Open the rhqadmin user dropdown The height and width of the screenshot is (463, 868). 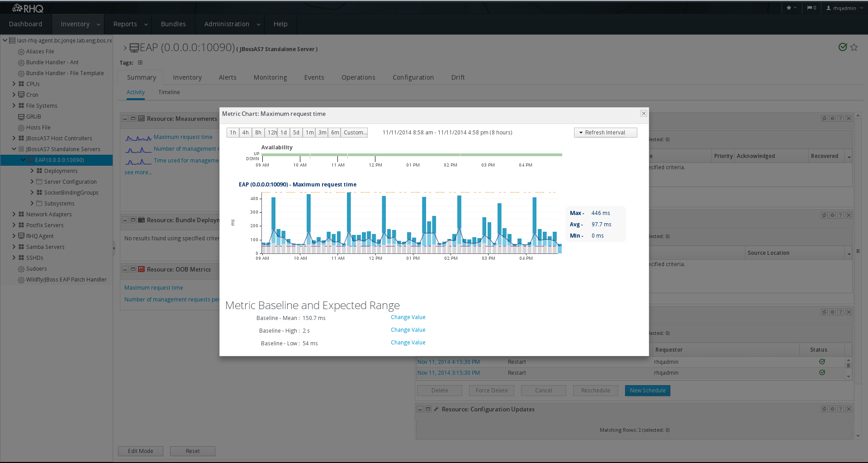(844, 8)
